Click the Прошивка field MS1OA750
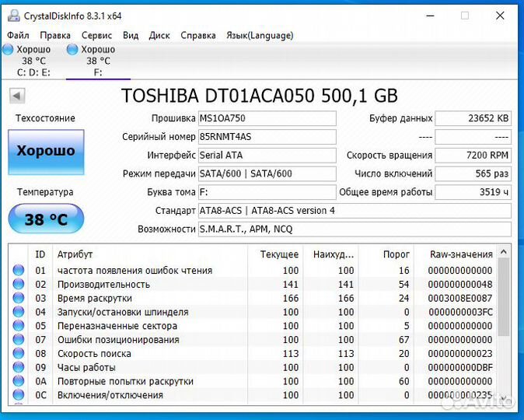 (x=267, y=118)
